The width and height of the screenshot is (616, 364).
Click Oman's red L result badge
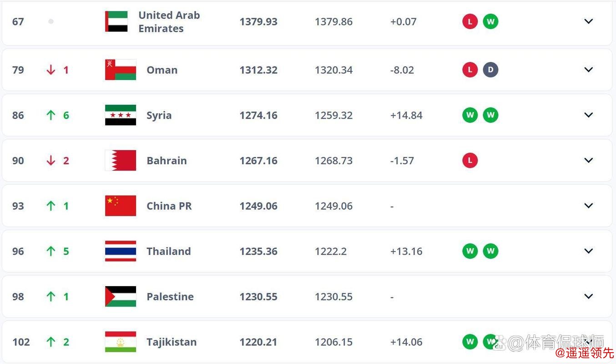[470, 70]
